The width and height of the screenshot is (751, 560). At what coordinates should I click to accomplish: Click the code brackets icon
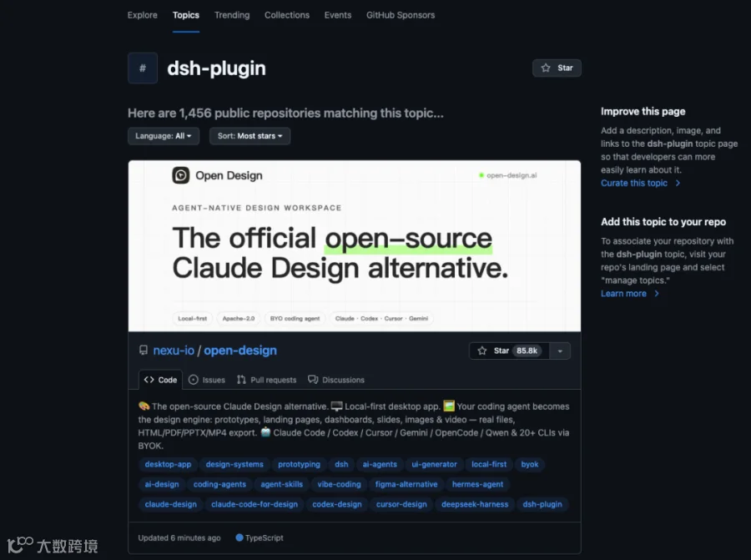click(x=149, y=380)
